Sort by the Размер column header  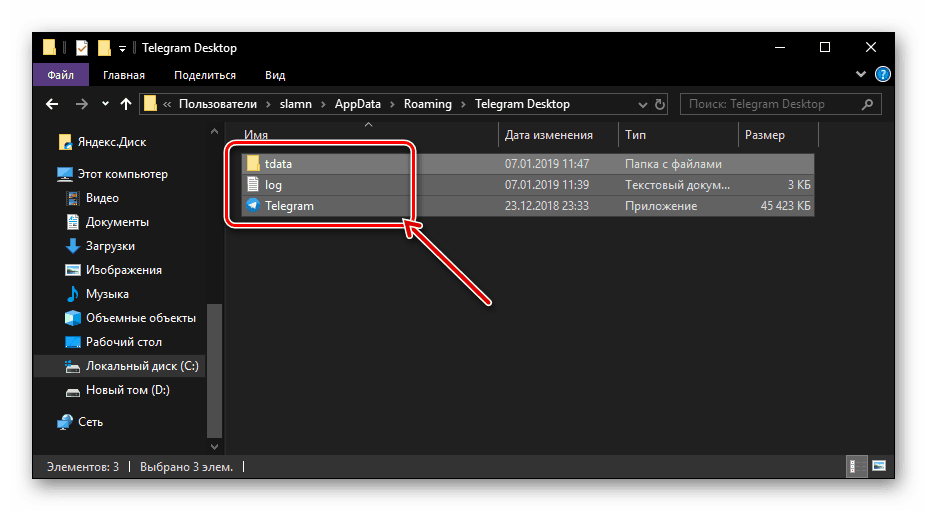point(764,135)
